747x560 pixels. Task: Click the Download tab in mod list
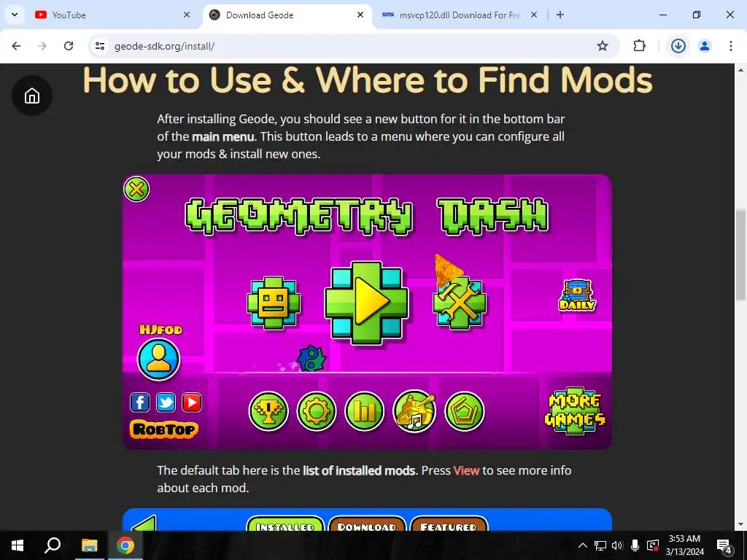tap(367, 524)
